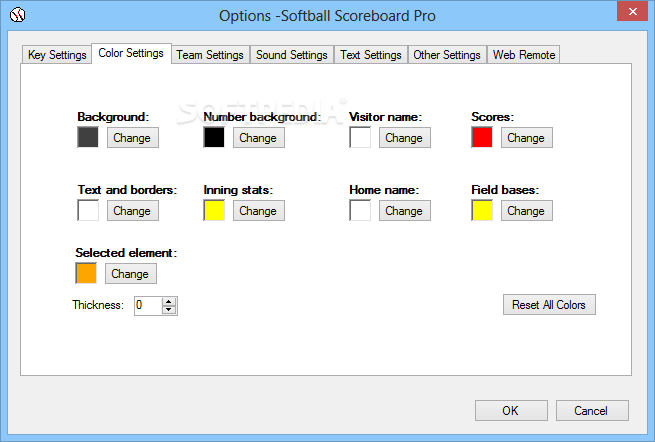
Task: Click the "Selected element:" label
Action: coord(126,253)
